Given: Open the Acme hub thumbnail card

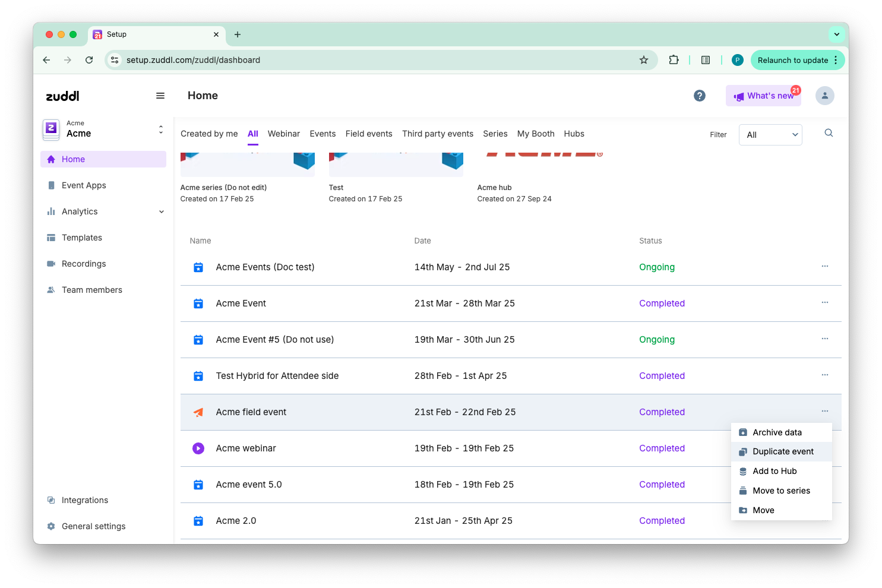Looking at the screenshot, I should click(543, 163).
